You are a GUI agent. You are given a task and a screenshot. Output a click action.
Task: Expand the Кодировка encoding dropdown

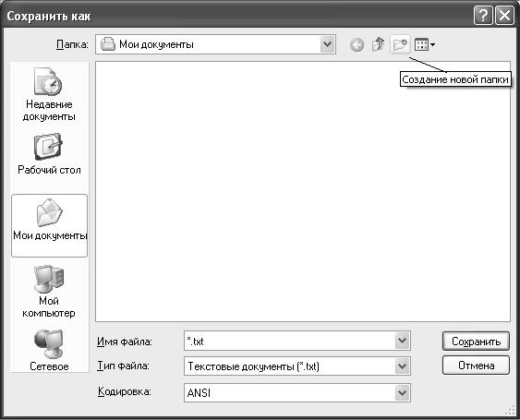tap(402, 393)
